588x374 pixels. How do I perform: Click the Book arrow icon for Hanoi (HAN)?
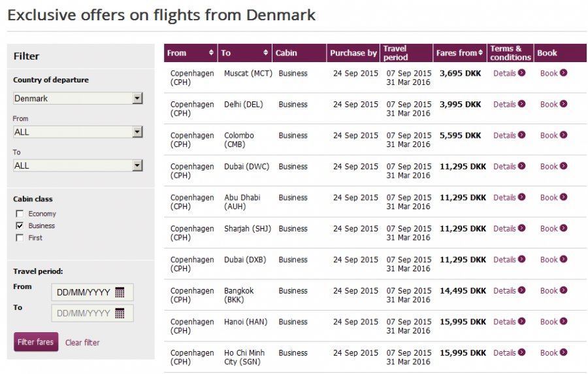tap(564, 322)
